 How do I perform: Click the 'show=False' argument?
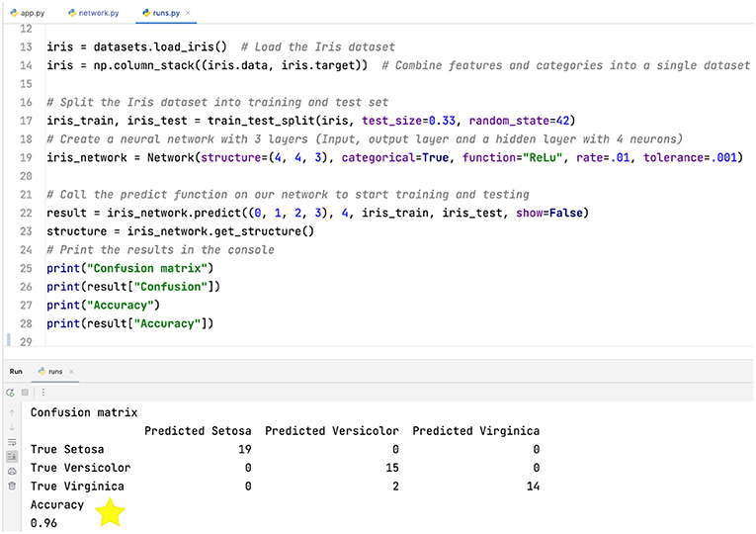(x=549, y=213)
